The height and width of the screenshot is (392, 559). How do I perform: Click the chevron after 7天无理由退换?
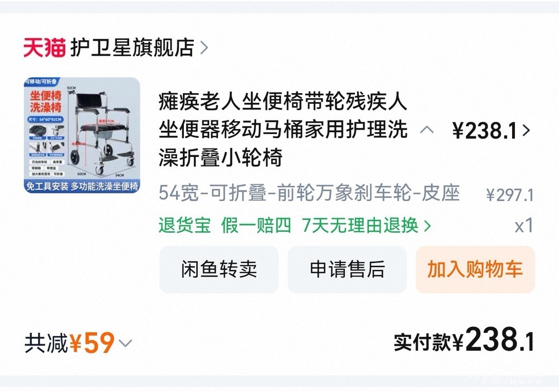pyautogui.click(x=428, y=226)
